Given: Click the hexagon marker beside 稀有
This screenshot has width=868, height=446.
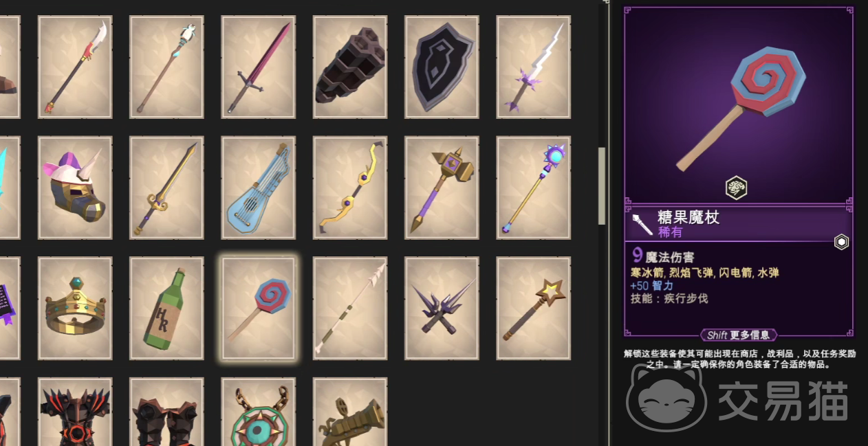Looking at the screenshot, I should (x=841, y=242).
